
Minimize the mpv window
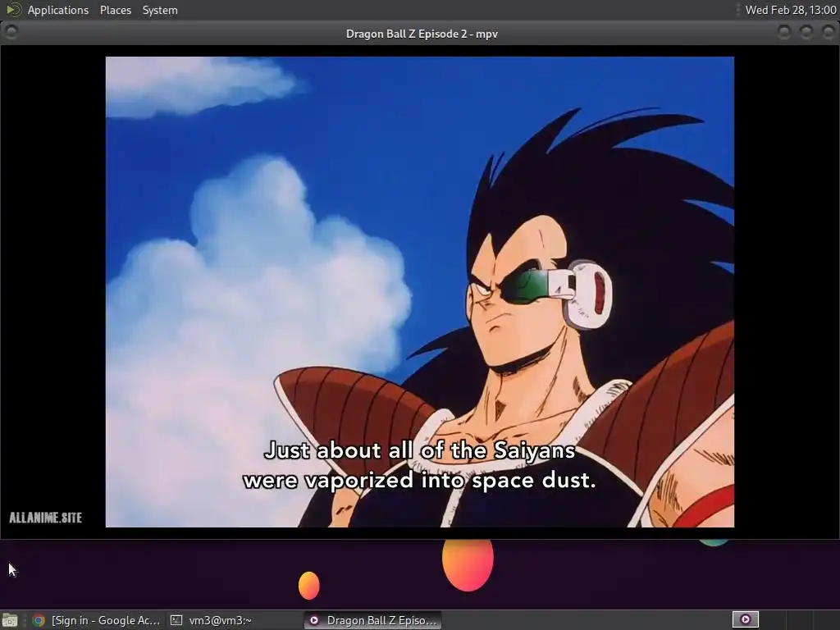click(784, 33)
